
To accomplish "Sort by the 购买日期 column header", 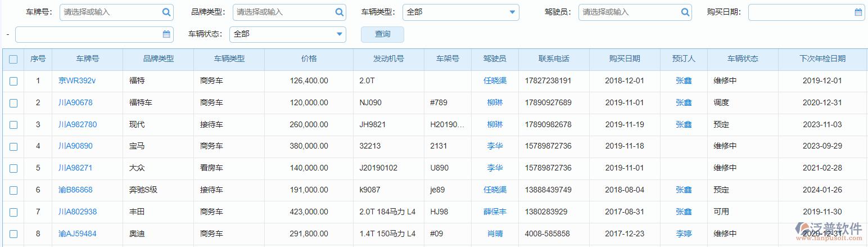I will click(x=624, y=59).
